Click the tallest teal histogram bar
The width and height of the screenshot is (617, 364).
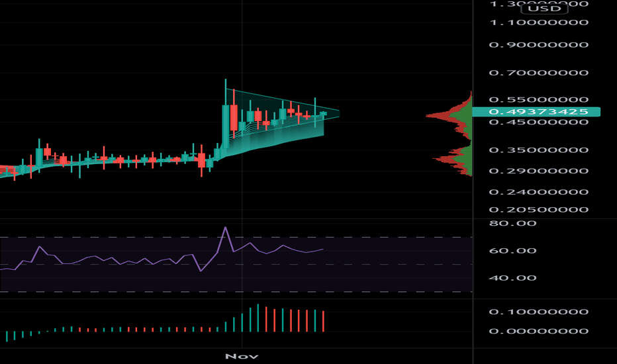click(258, 318)
